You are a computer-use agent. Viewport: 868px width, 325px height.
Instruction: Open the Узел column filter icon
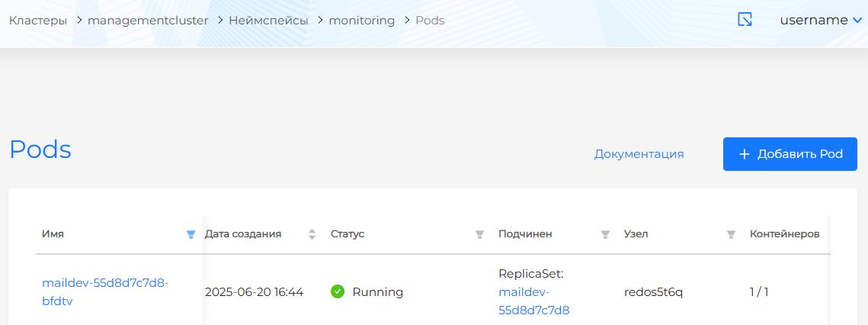tap(731, 234)
